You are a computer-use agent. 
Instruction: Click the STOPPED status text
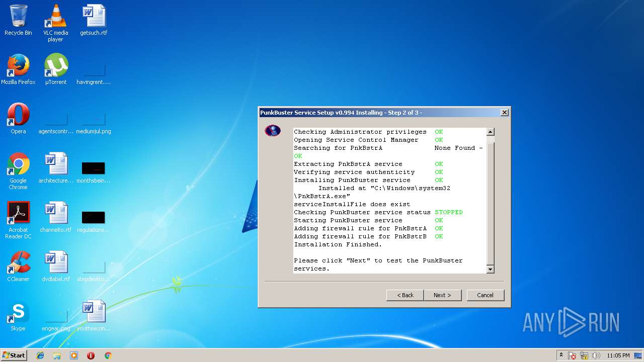tap(449, 212)
